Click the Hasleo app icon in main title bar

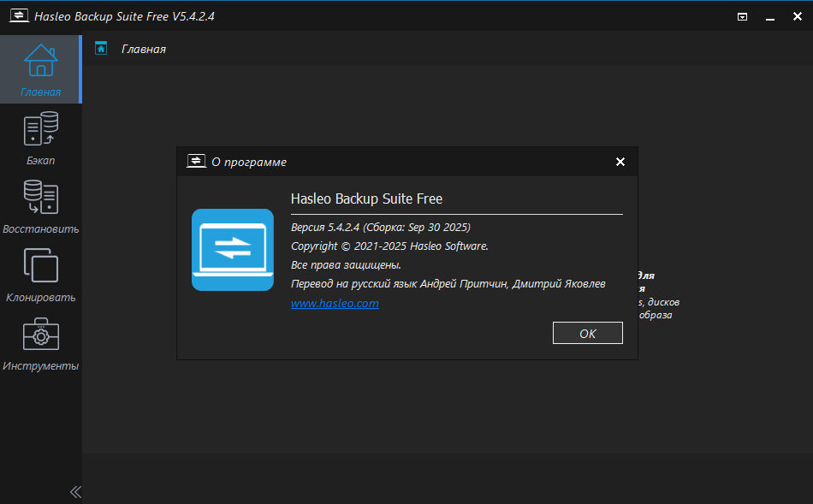[x=18, y=15]
